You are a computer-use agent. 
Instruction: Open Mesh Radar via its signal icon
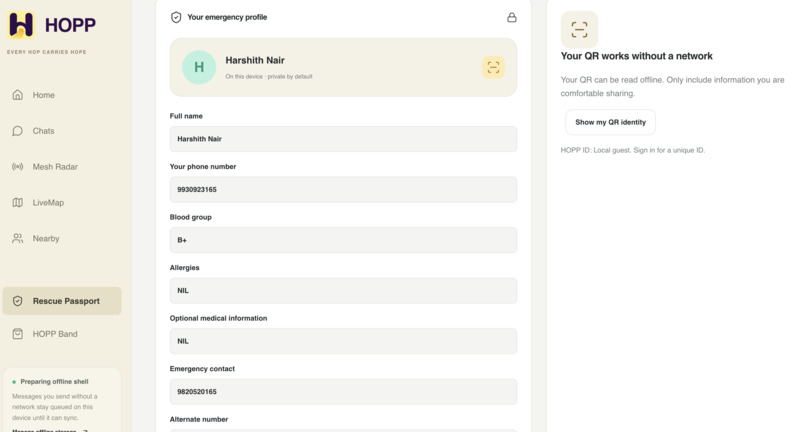[17, 167]
